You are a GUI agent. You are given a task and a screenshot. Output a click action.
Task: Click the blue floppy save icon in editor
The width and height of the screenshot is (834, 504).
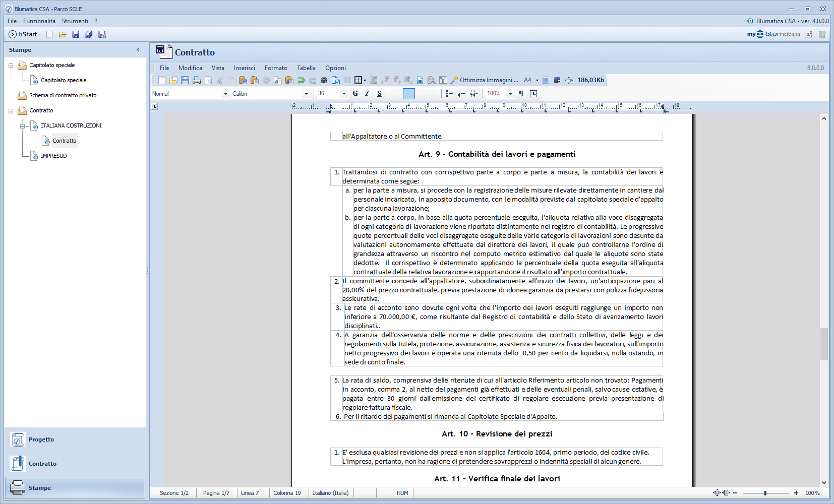click(x=185, y=80)
